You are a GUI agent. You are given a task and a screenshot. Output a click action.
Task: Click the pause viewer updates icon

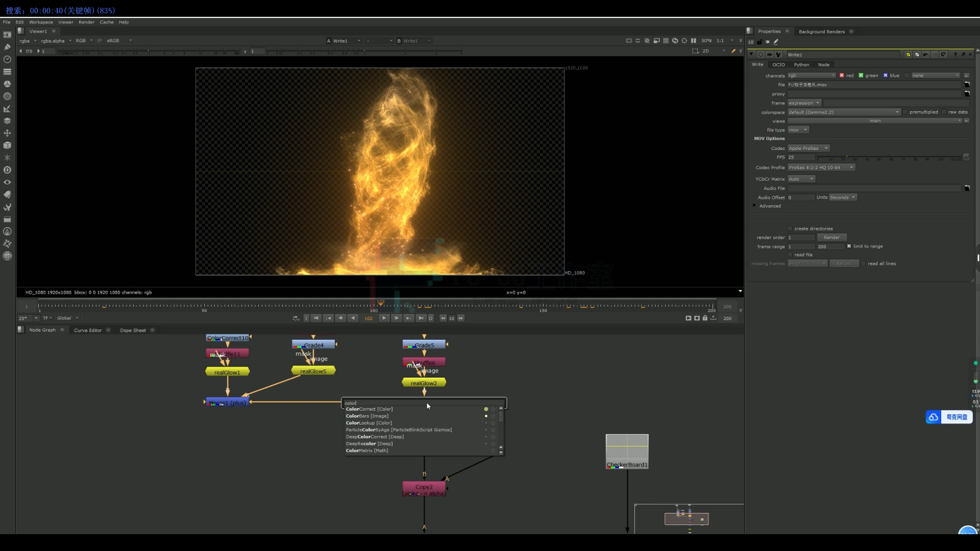click(694, 40)
